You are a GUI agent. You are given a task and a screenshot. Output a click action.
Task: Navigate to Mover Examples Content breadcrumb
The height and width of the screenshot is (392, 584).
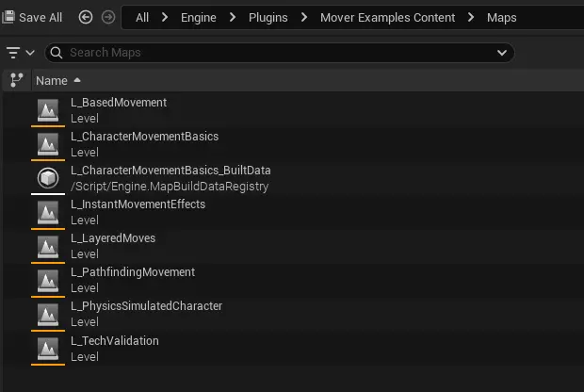tap(388, 18)
